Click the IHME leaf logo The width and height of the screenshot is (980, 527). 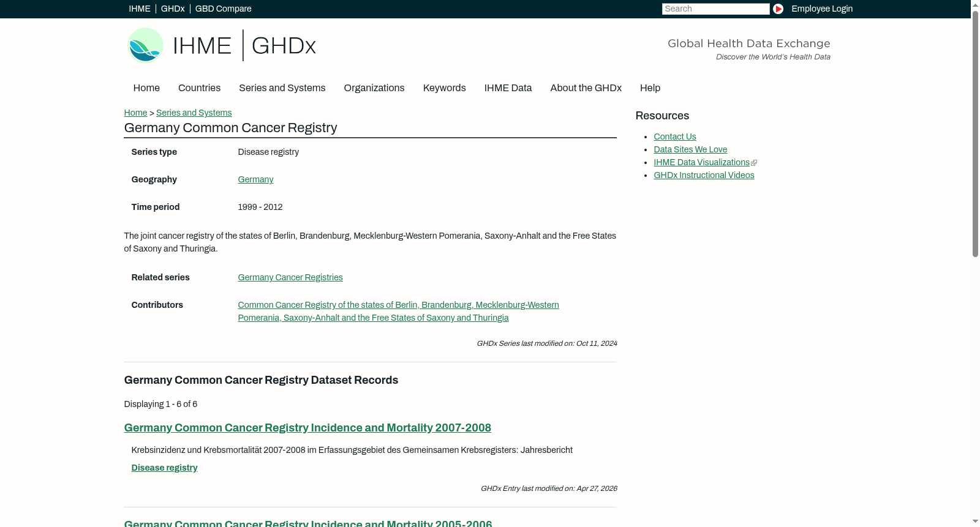coord(145,45)
